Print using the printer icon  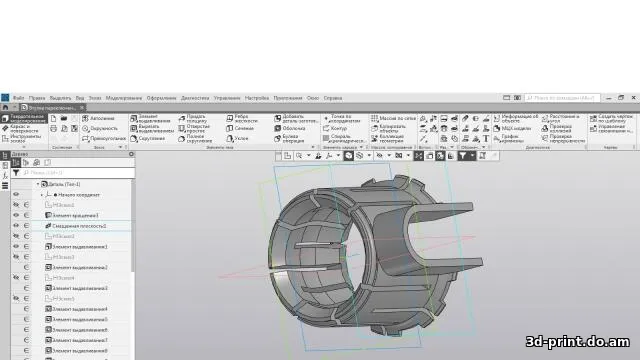53,129
